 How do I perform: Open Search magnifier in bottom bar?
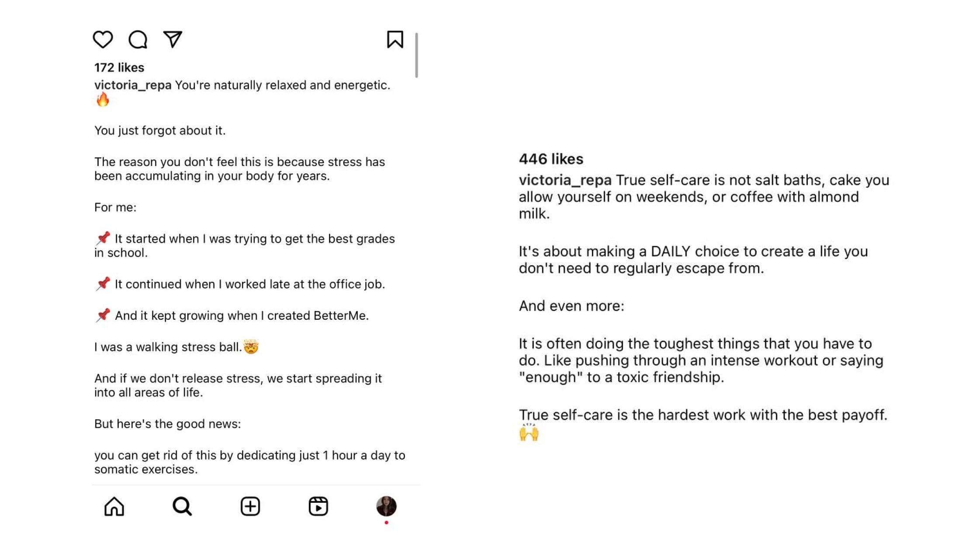[x=182, y=506]
